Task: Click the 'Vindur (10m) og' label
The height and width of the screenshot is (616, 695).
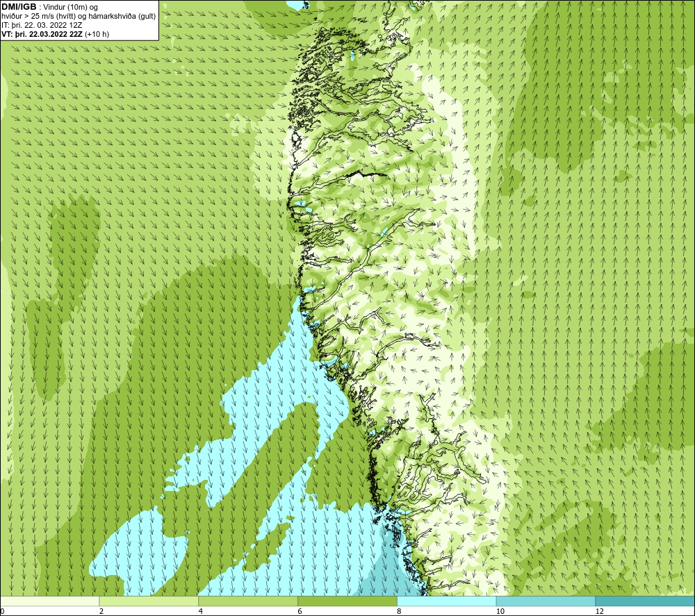Action: 71,8
